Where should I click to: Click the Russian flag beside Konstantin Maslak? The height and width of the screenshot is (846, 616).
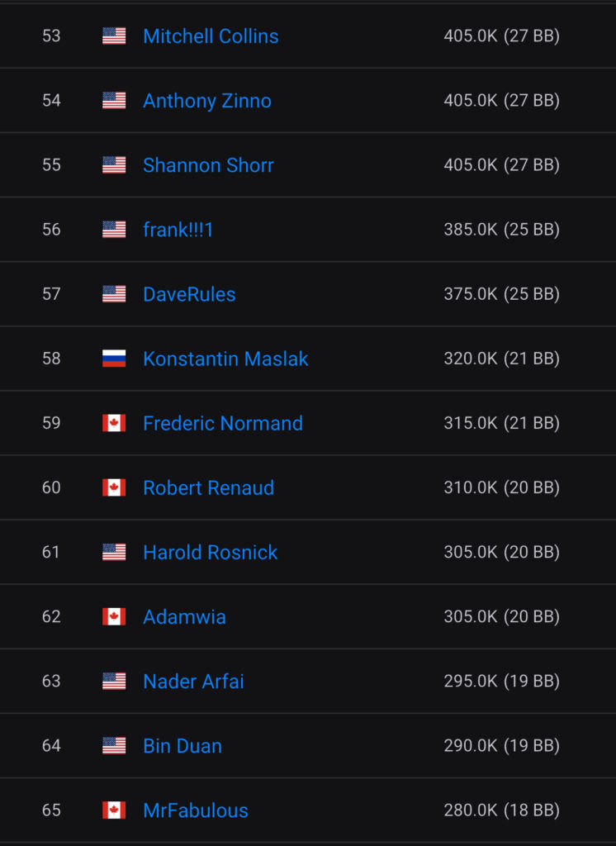pyautogui.click(x=114, y=359)
